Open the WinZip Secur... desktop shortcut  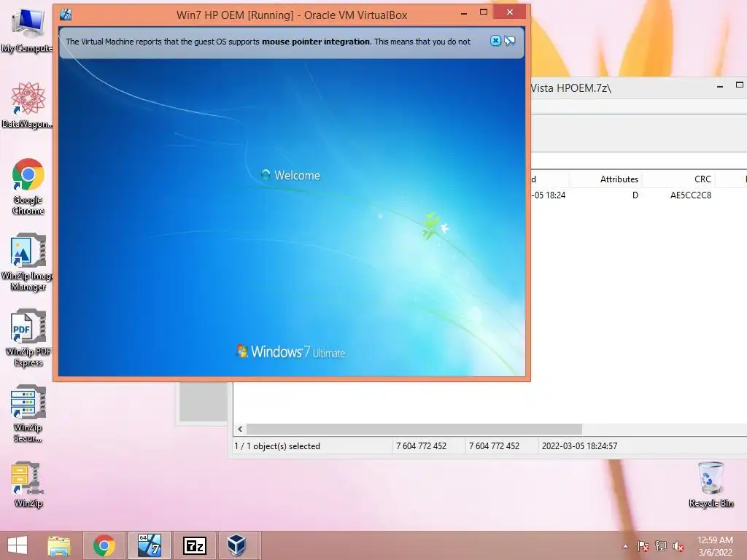click(28, 414)
